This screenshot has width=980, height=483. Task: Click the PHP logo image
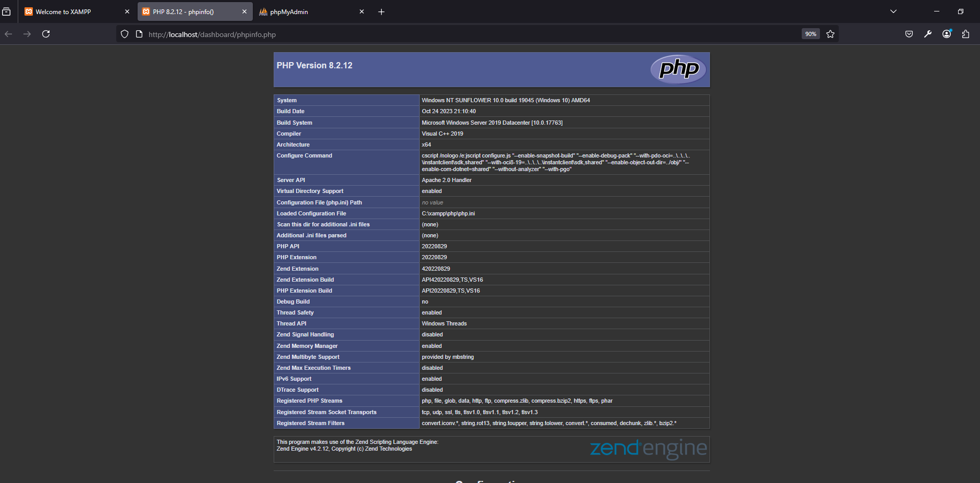(x=678, y=68)
